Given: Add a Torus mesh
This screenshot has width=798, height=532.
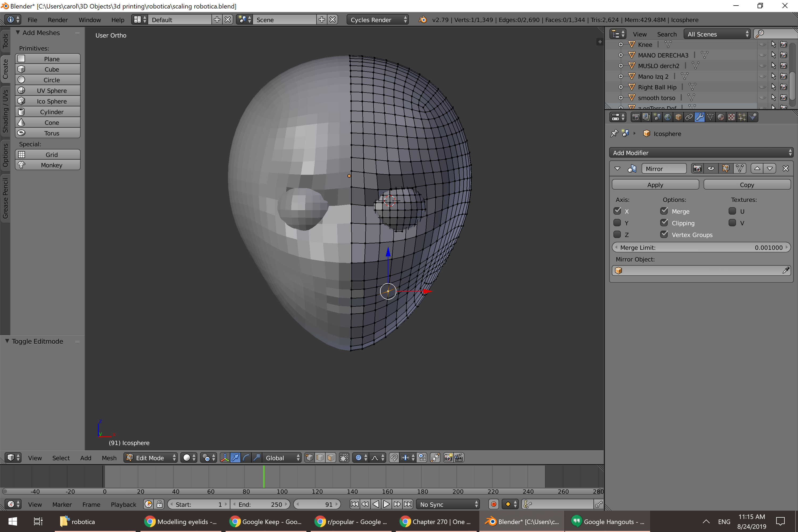Looking at the screenshot, I should pos(48,133).
